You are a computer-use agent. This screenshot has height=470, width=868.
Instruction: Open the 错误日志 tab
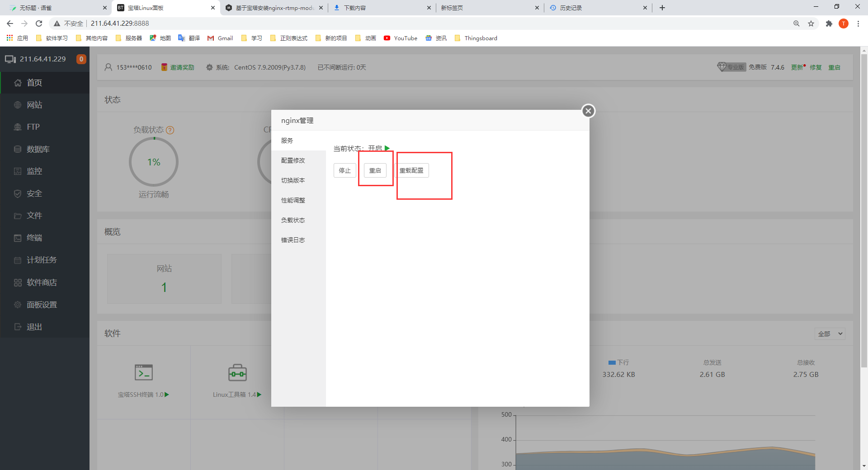pos(293,240)
